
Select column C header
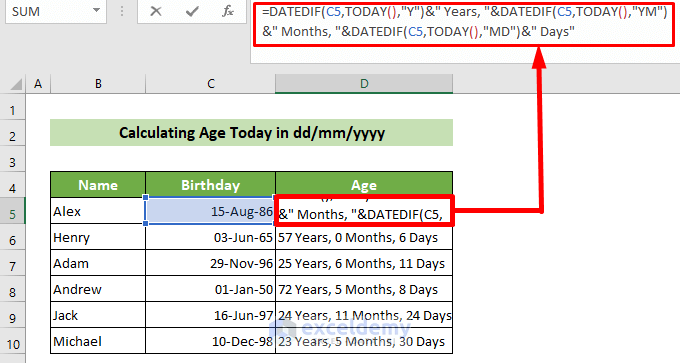(210, 84)
